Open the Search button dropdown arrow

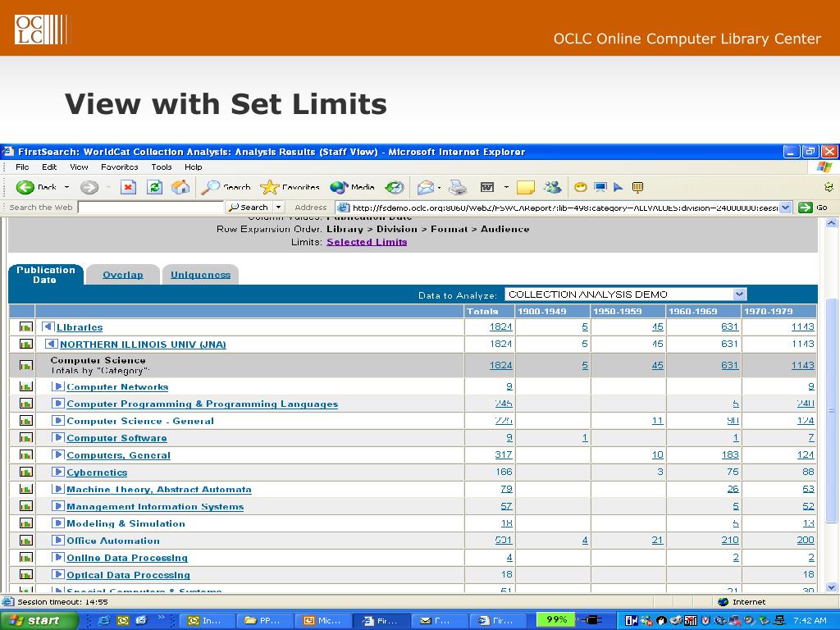click(x=279, y=208)
